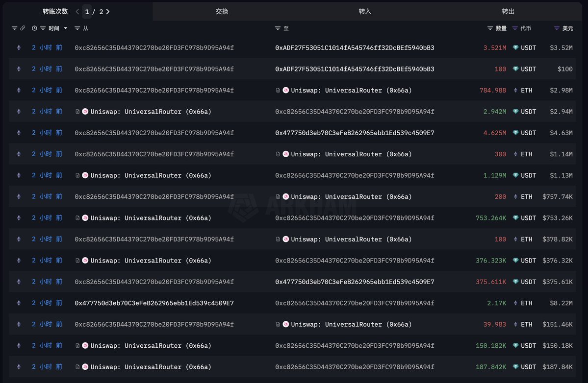Click the 753.264K amount value

pos(491,218)
